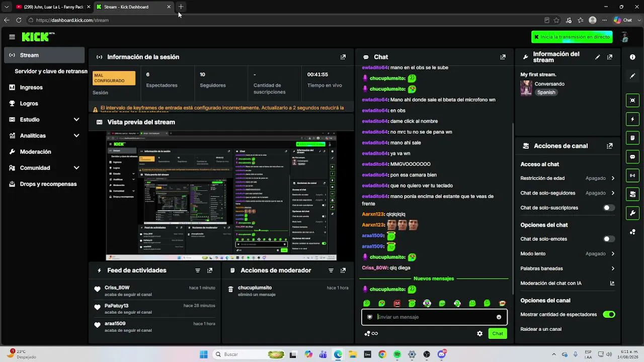Screen dimensions: 644x362
Task: Click the Windows taskbar Buscar search box
Action: pyautogui.click(x=249, y=354)
